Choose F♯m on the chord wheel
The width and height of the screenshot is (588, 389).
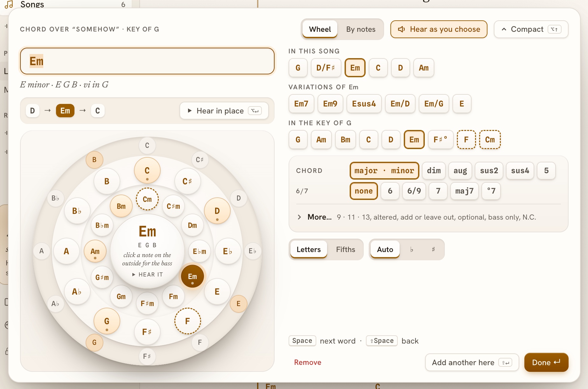(x=147, y=304)
